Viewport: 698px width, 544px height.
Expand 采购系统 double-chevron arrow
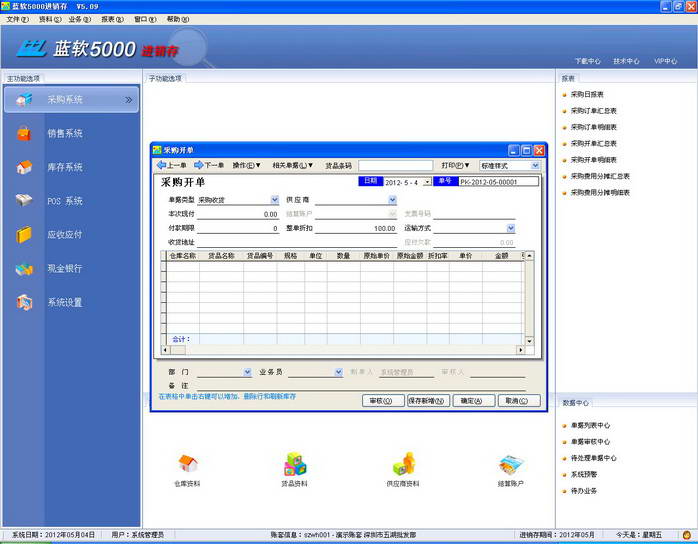[129, 100]
